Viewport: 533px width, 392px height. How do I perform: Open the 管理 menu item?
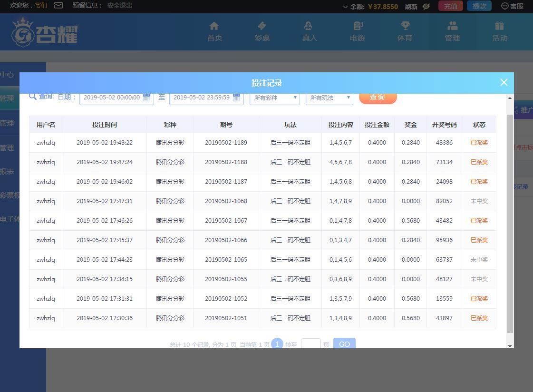pos(452,31)
